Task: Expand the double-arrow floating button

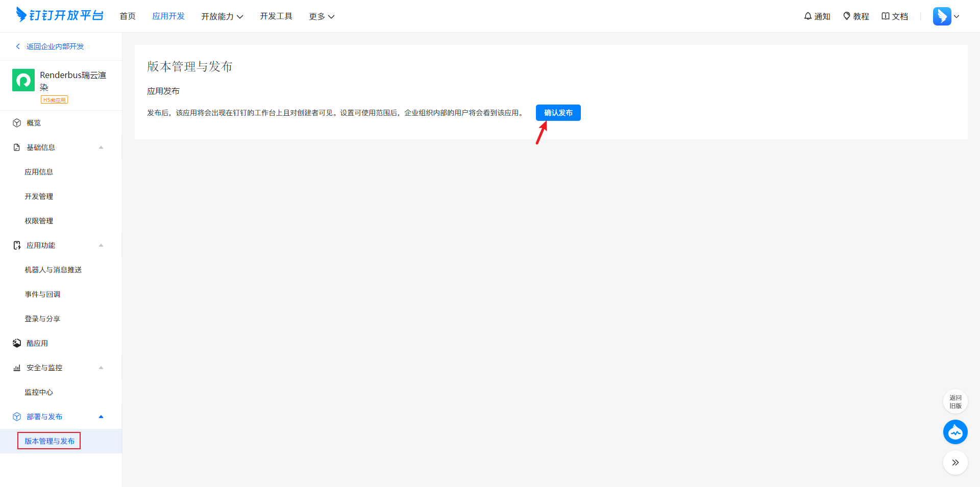Action: 955,463
